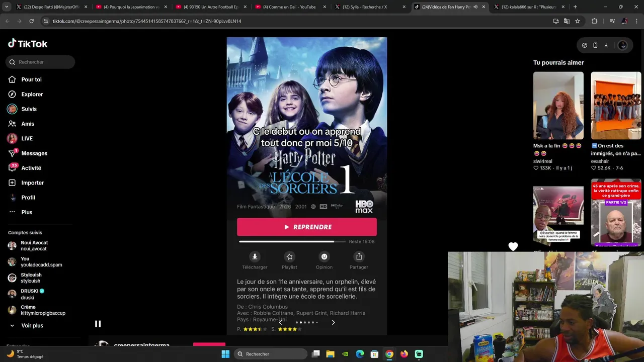Open Messages in sidebar
Screen dimensions: 644x362
point(34,153)
